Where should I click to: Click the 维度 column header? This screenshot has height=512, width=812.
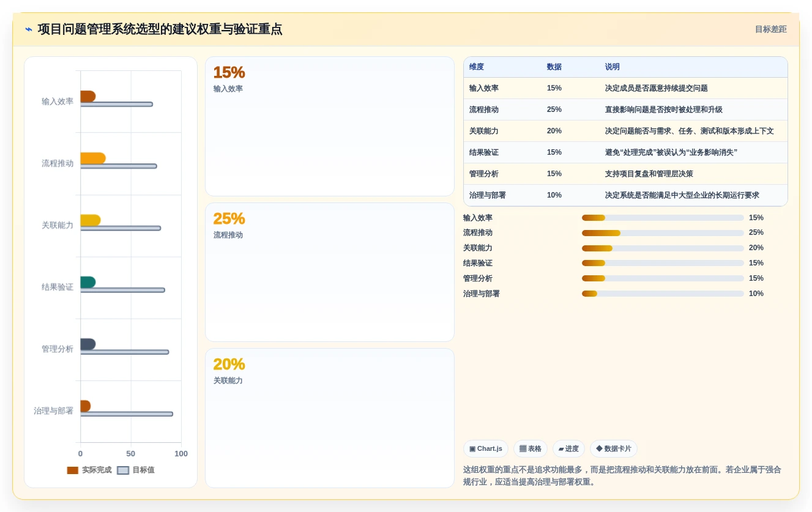(x=477, y=67)
